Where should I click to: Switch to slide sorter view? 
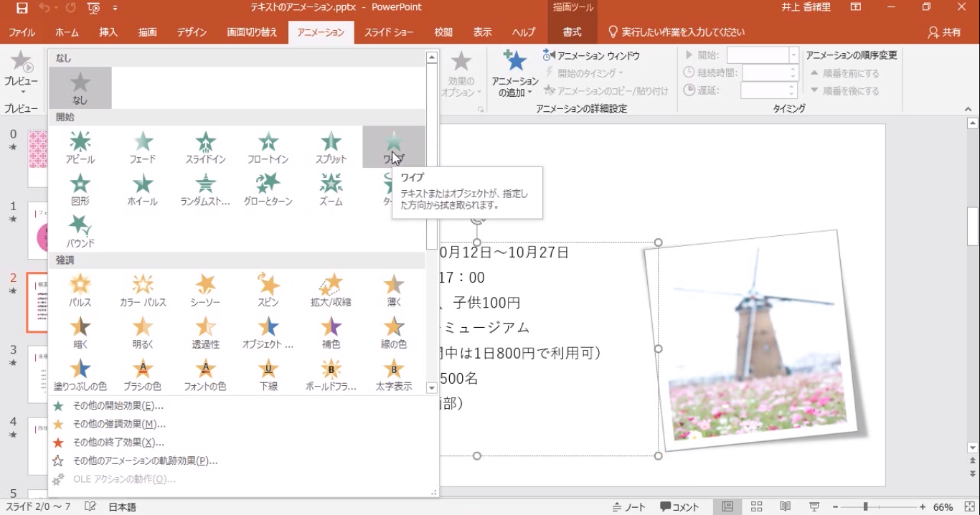756,507
